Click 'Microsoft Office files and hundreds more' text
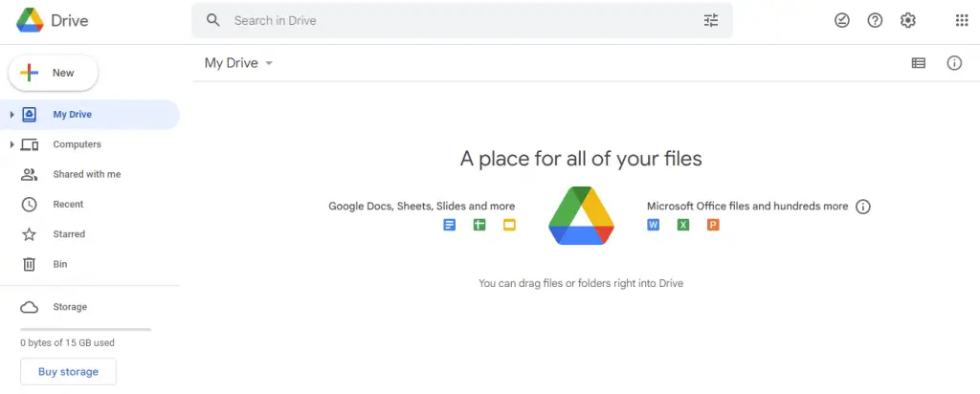 pos(747,206)
